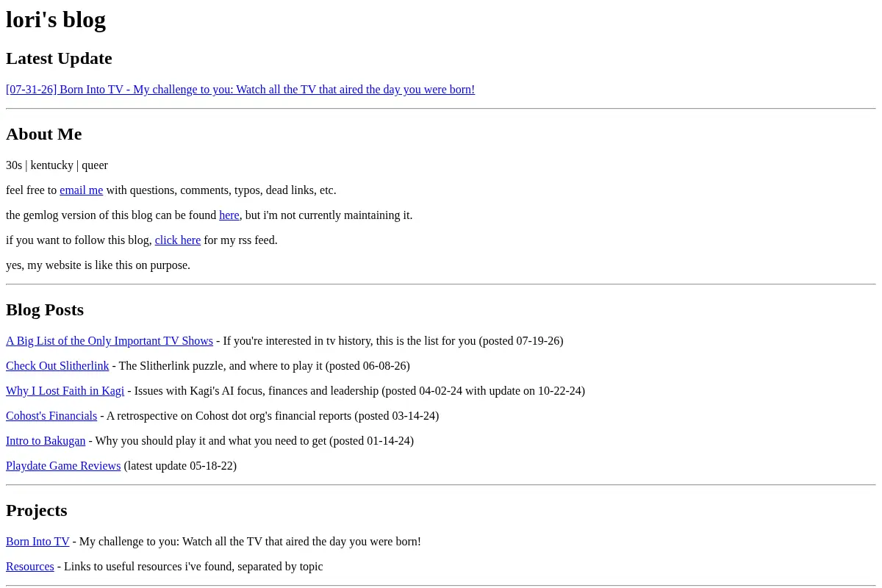The width and height of the screenshot is (882, 588).
Task: Open the gemlog version 'here' link
Action: (x=229, y=215)
